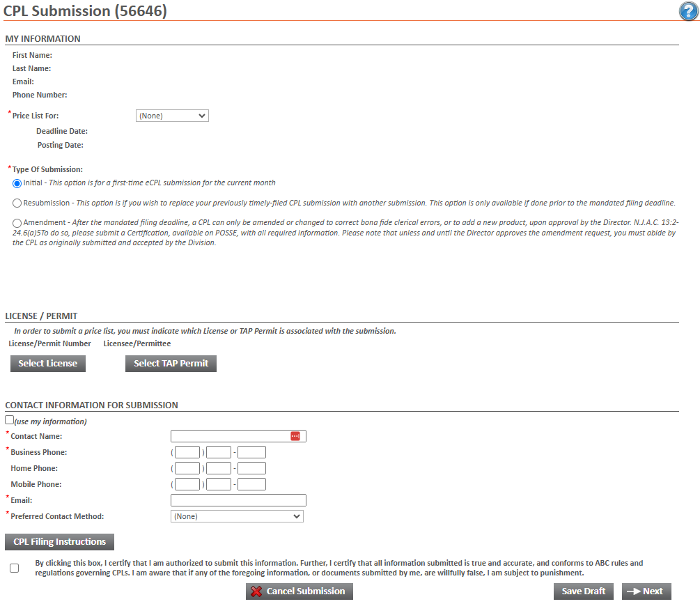Click the 'Last Name:' label
Image resolution: width=700 pixels, height=604 pixels.
point(32,69)
